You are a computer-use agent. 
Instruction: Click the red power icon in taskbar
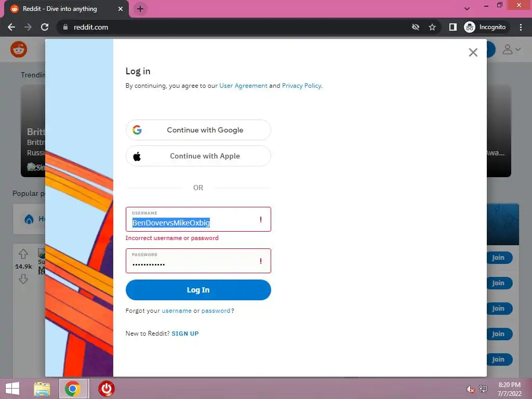[106, 389]
